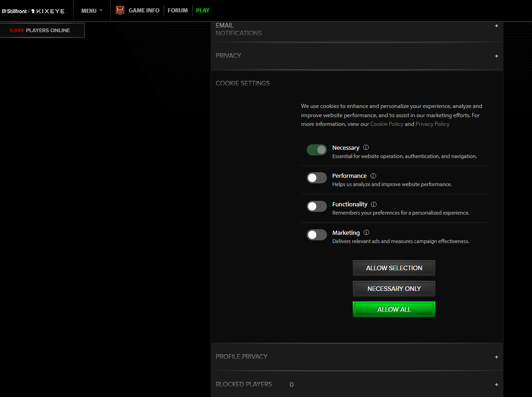Expand the Blocked Players section
532x397 pixels.
[497, 385]
